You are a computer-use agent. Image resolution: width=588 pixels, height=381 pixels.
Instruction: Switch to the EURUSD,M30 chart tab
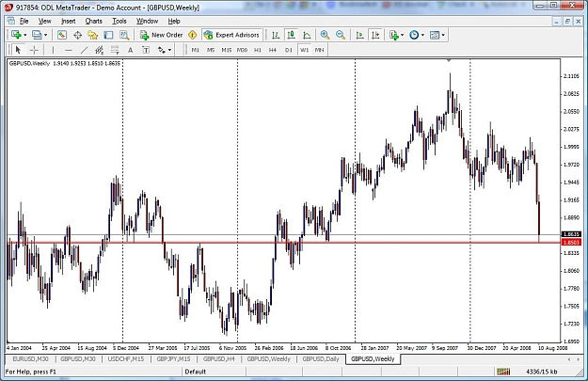[30, 358]
